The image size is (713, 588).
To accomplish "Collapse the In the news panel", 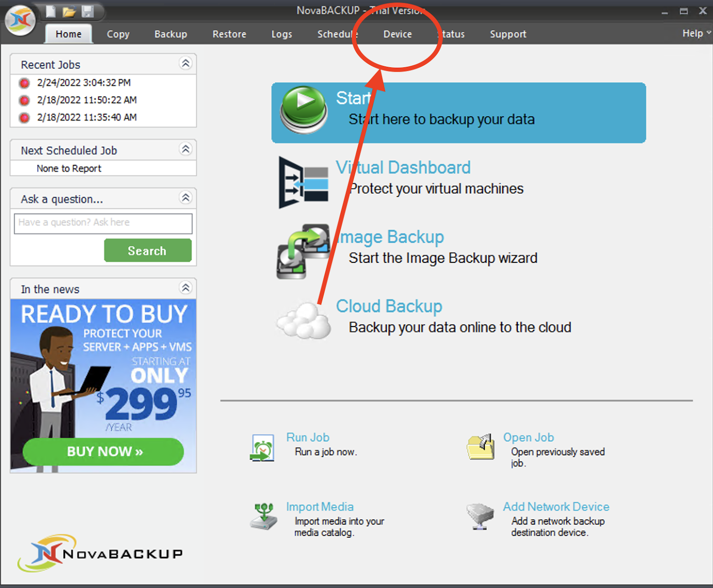I will click(x=186, y=288).
